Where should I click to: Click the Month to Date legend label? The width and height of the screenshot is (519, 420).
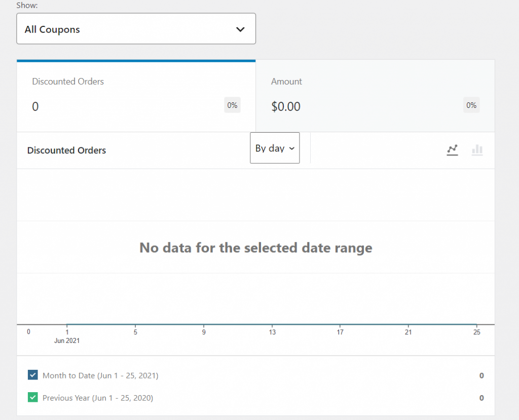(100, 375)
